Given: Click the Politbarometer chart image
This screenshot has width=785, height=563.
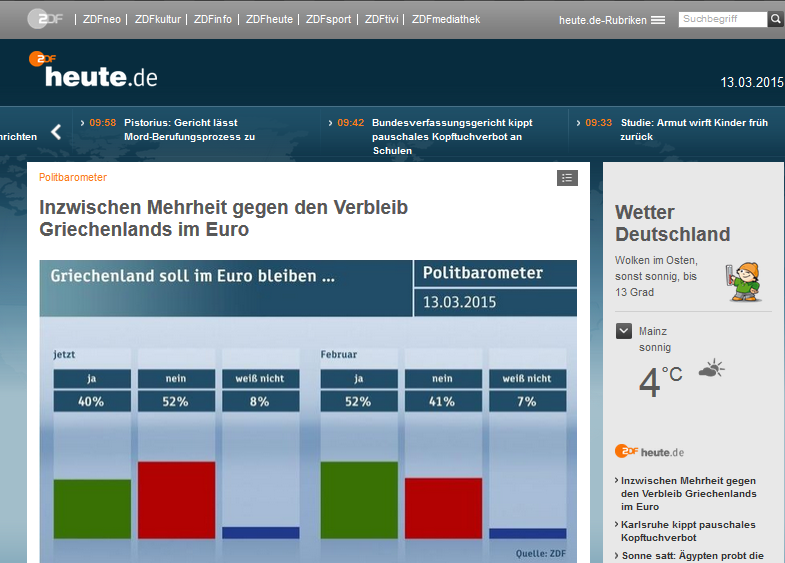Looking at the screenshot, I should point(308,411).
